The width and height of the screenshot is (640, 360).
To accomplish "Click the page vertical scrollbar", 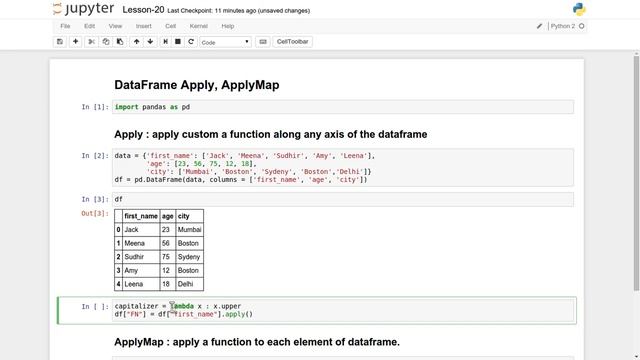I will point(636,173).
